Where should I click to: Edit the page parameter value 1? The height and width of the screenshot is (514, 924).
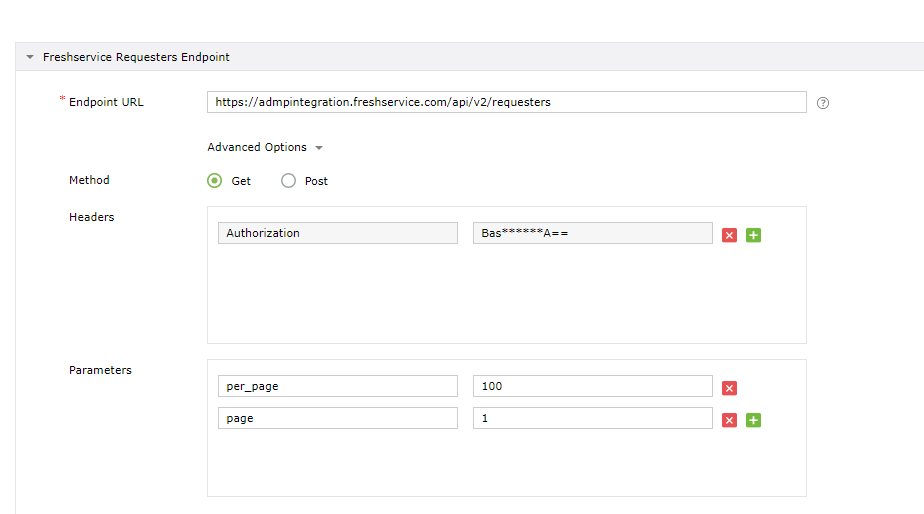click(592, 418)
